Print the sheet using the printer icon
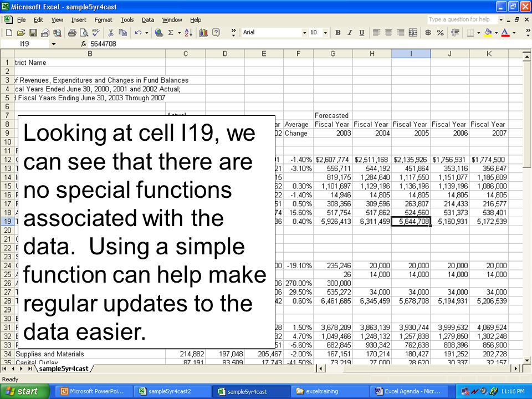Viewport: 532px width, 399px height. [72, 33]
